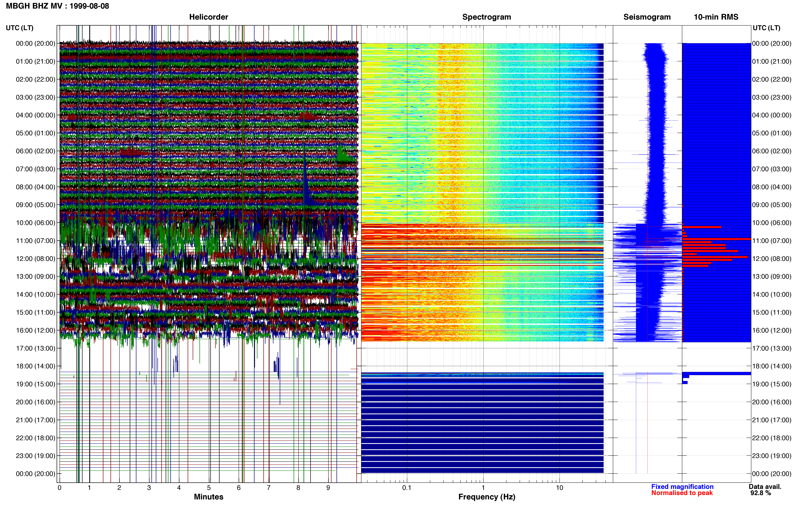Click right time label 11:00 (07:00)
Viewport: 812px width, 508px height.
(x=772, y=241)
